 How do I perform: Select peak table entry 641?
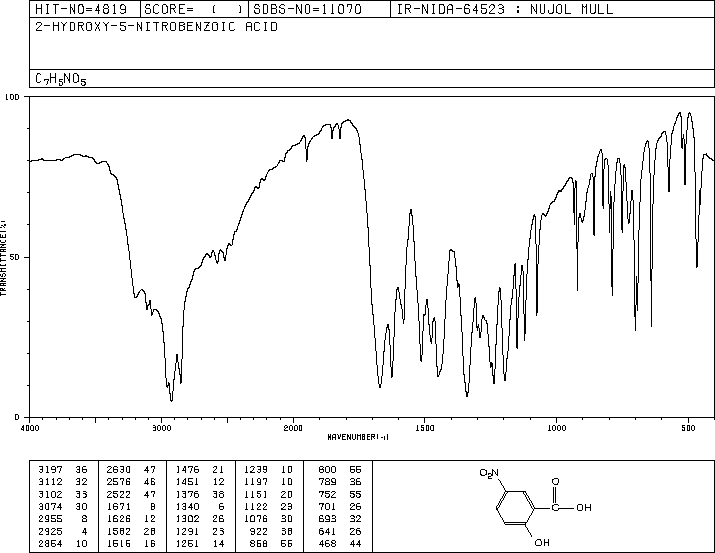327,532
